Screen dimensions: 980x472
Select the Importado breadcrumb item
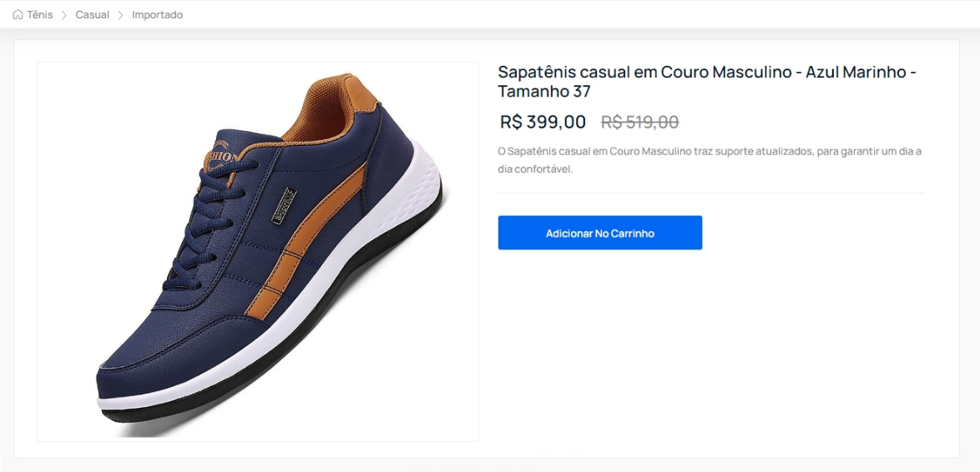pos(157,15)
